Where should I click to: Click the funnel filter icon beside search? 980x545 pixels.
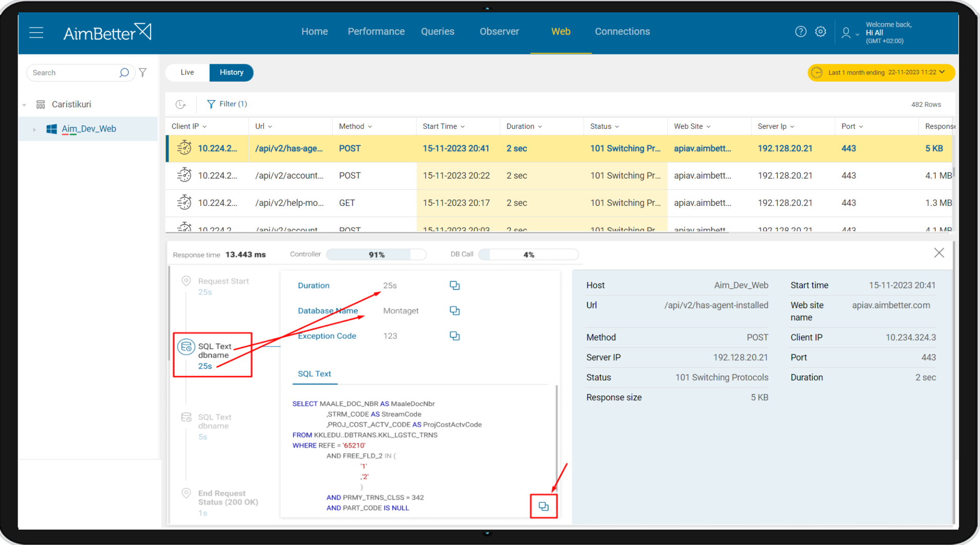pyautogui.click(x=143, y=72)
